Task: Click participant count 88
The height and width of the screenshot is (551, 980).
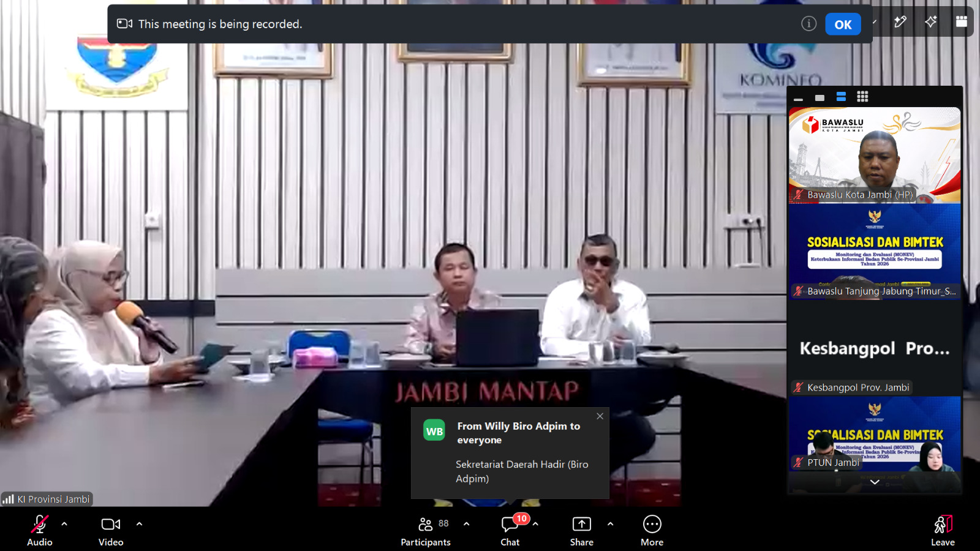Action: pos(443,523)
